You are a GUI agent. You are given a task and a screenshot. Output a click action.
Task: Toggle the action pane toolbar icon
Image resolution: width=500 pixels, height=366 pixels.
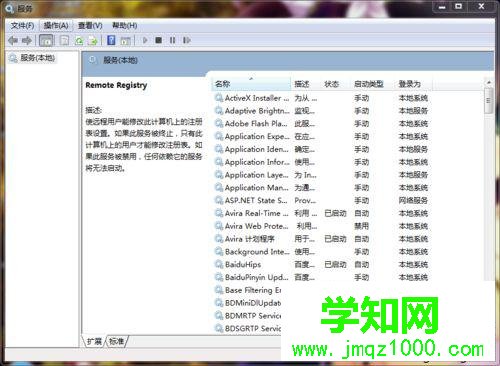coord(125,41)
